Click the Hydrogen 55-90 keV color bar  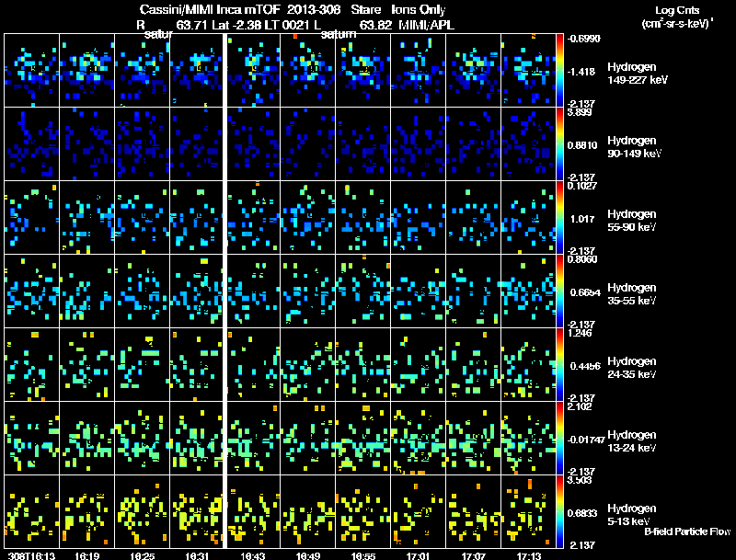tap(560, 217)
